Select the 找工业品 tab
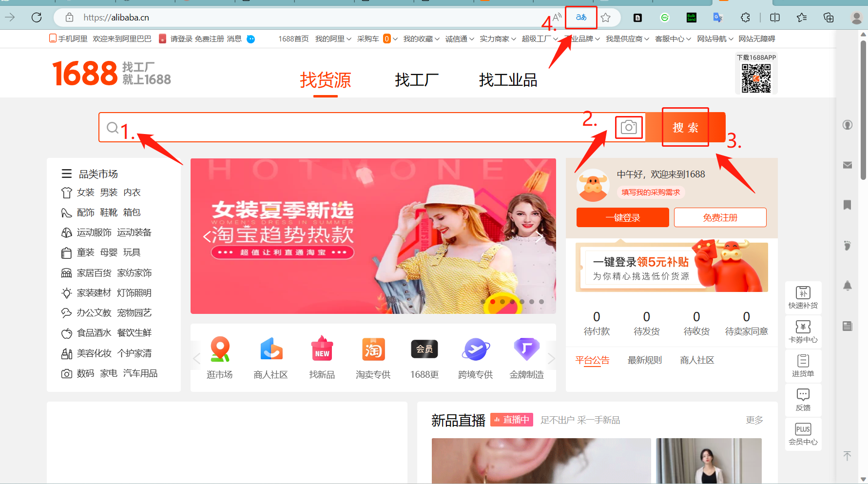 click(508, 80)
